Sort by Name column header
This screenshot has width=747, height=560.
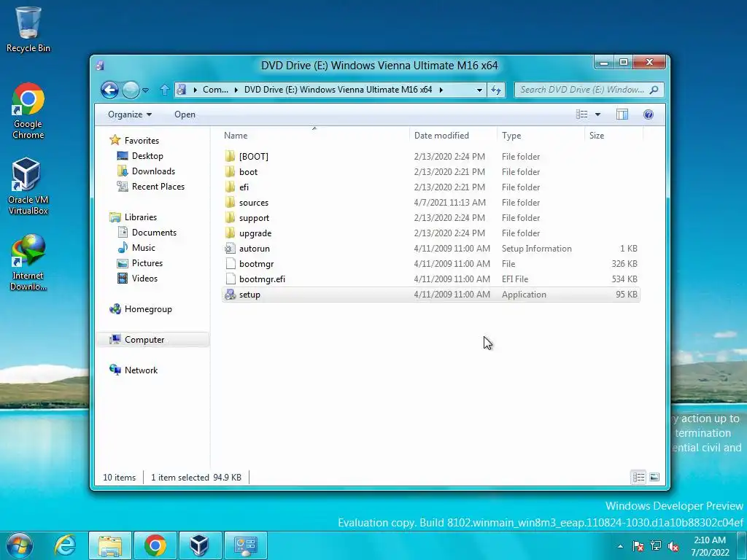[314, 136]
